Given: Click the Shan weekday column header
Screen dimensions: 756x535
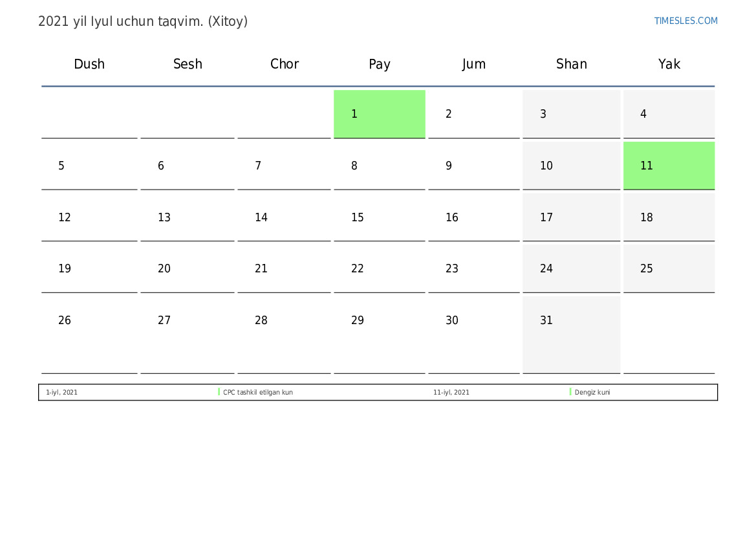Looking at the screenshot, I should 572,64.
